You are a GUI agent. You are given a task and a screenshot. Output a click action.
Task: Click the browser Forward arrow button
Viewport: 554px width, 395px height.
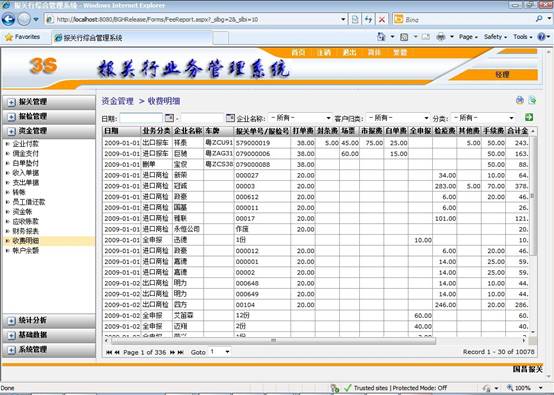point(24,19)
